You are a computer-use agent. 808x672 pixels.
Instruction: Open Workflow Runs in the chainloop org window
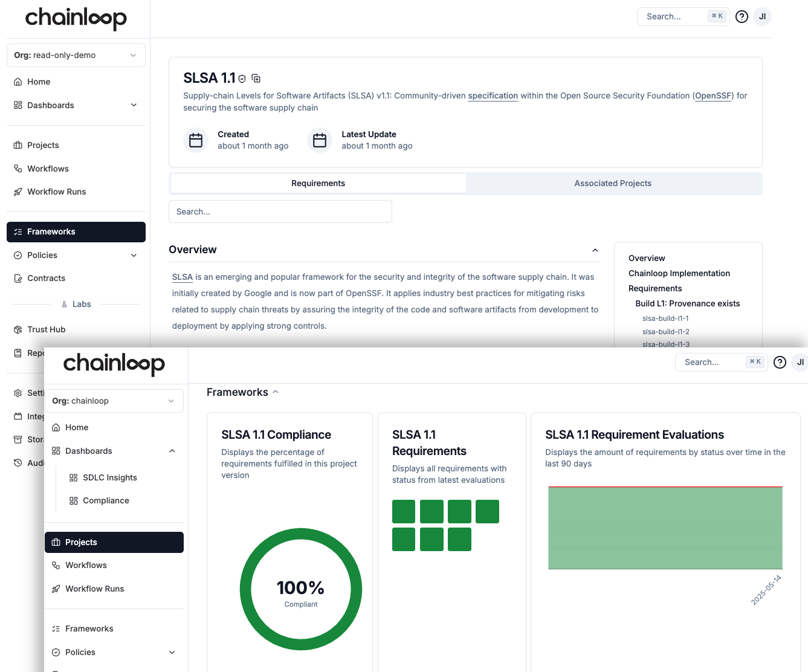click(x=114, y=589)
